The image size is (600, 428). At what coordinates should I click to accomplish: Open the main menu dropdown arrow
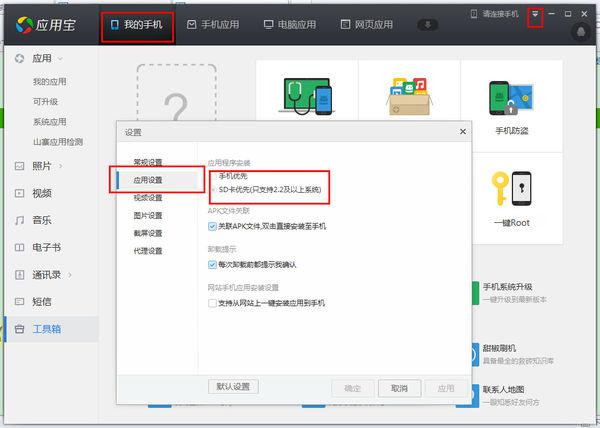[x=535, y=14]
